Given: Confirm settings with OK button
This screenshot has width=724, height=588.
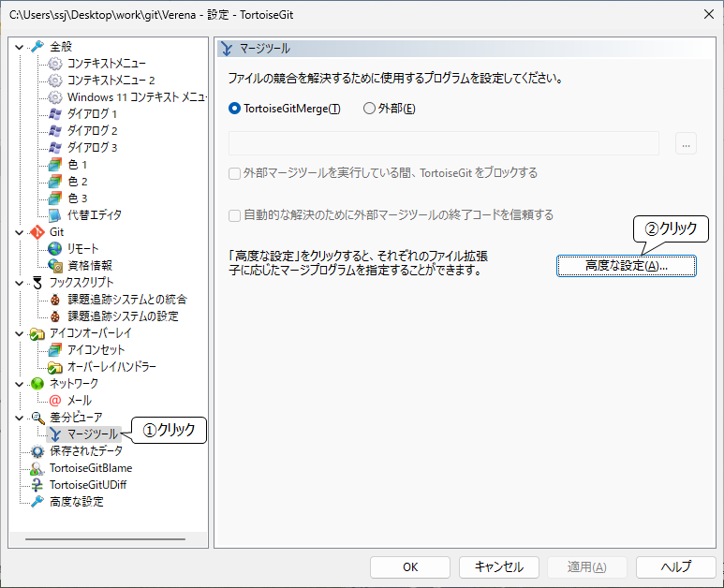Looking at the screenshot, I should coord(410,567).
